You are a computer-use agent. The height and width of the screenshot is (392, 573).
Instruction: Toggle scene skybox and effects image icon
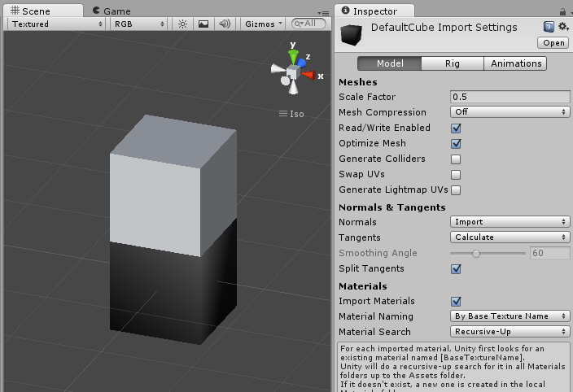[x=203, y=24]
